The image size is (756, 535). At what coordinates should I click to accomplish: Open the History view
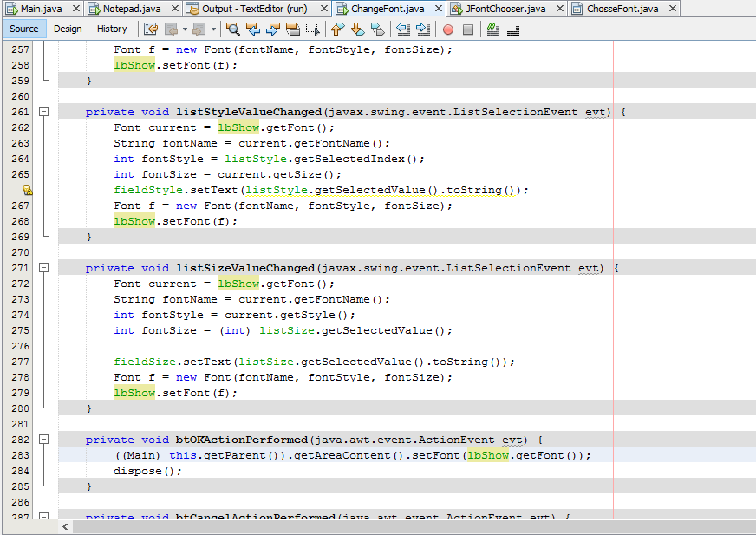click(112, 29)
